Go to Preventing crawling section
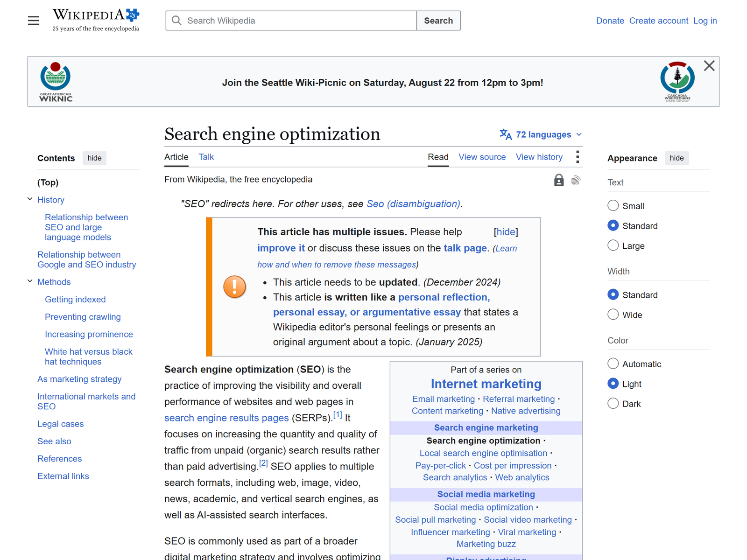747x560 pixels. (83, 317)
